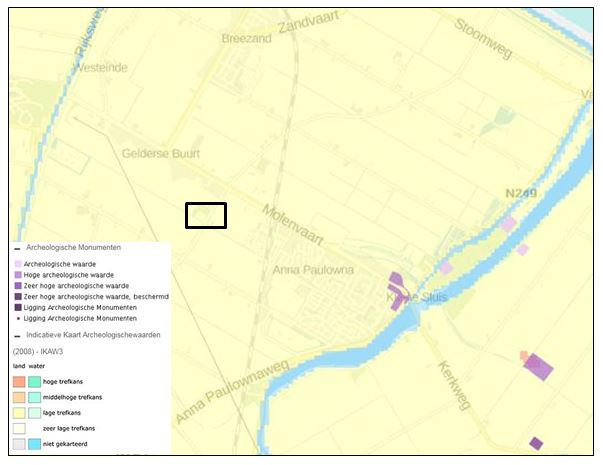Click the black rectangle study area marker
The width and height of the screenshot is (603, 465).
point(206,215)
